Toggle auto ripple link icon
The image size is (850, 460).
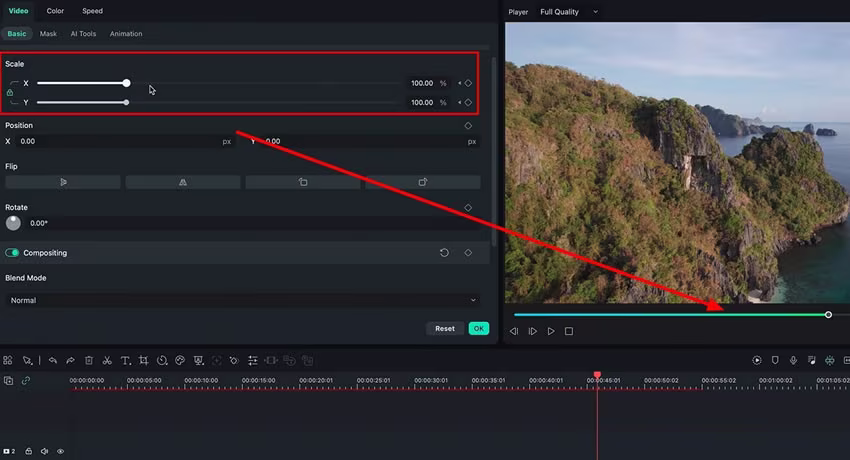click(x=25, y=381)
